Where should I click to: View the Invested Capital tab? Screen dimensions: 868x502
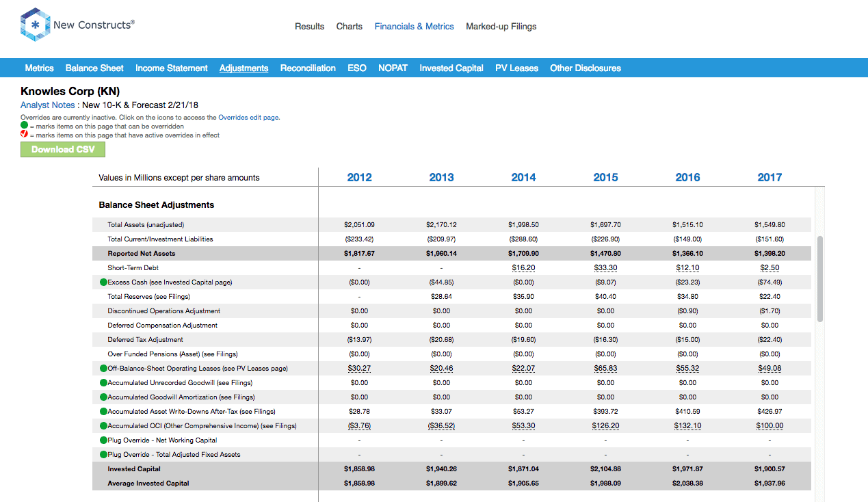coord(451,68)
